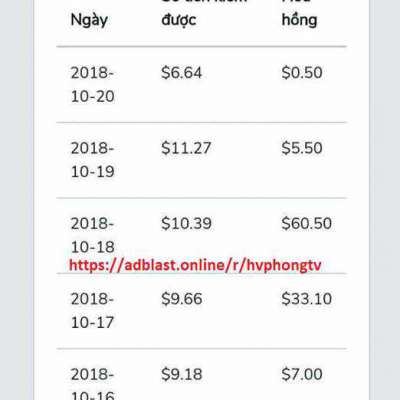400x400 pixels.
Task: Select the 2018-10-16 date cell
Action: [93, 383]
